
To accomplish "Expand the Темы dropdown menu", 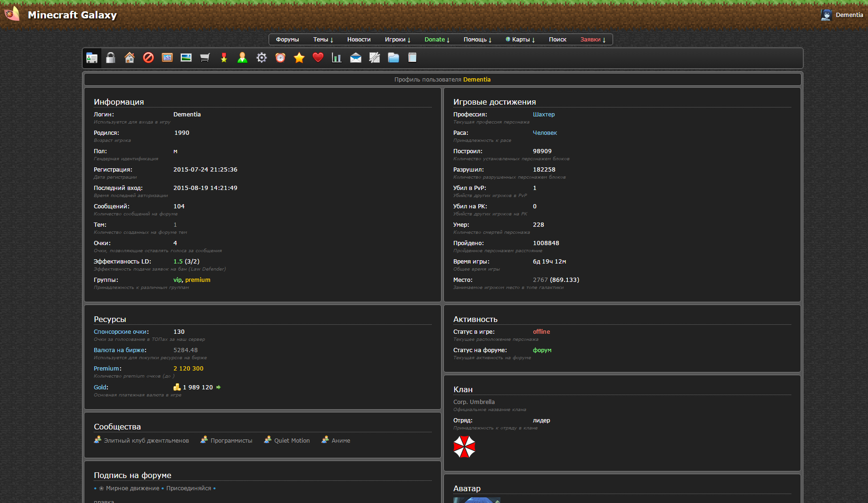I will [323, 40].
